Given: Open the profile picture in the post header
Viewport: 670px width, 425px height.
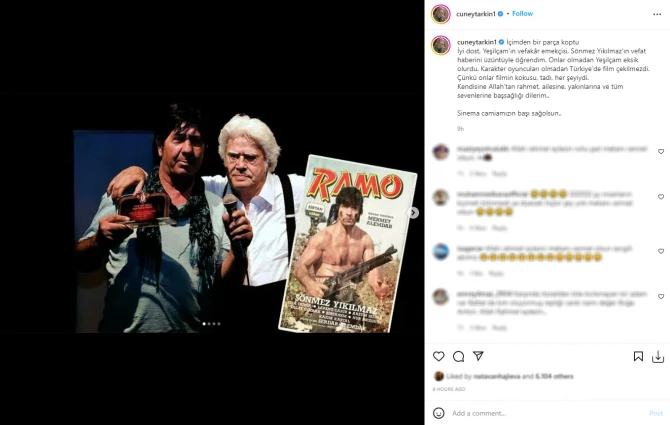Looking at the screenshot, I should [x=441, y=14].
